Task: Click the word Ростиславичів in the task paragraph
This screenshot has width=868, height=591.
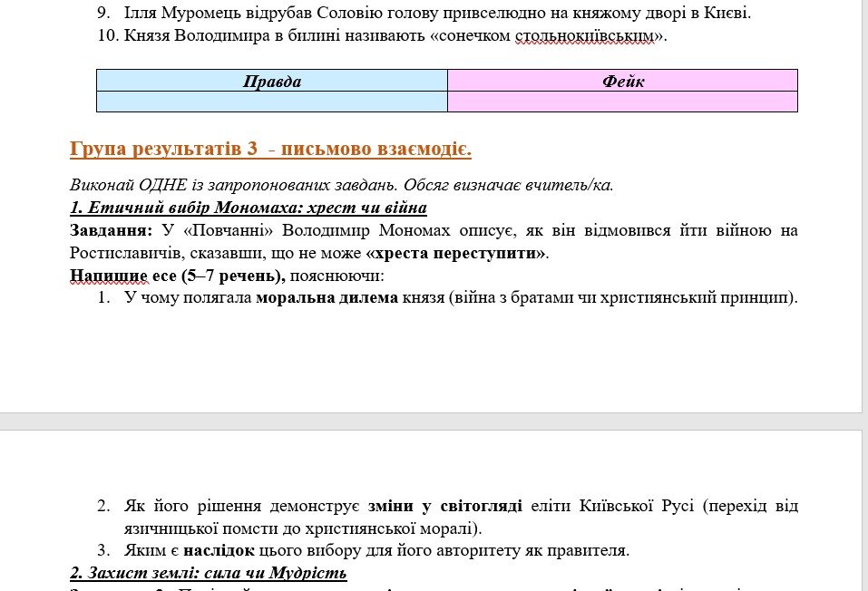Action: click(126, 253)
